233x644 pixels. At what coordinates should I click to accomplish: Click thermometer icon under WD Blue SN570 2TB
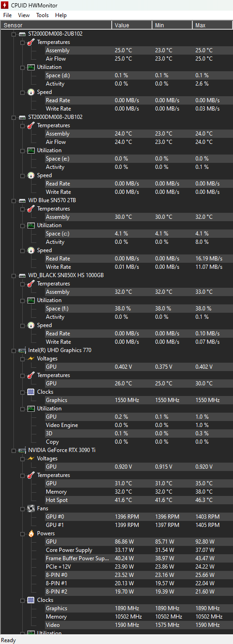click(x=31, y=209)
